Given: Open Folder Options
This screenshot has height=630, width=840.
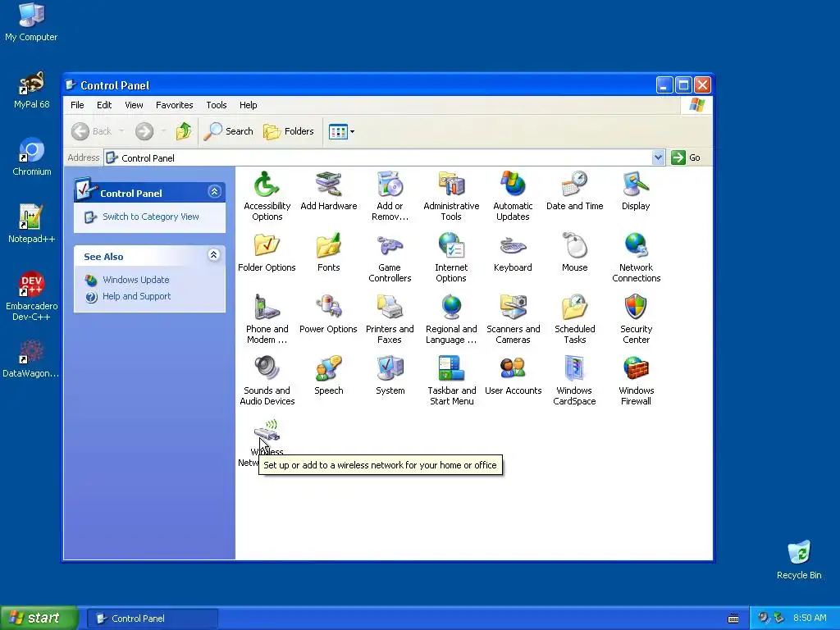Looking at the screenshot, I should coord(267,253).
